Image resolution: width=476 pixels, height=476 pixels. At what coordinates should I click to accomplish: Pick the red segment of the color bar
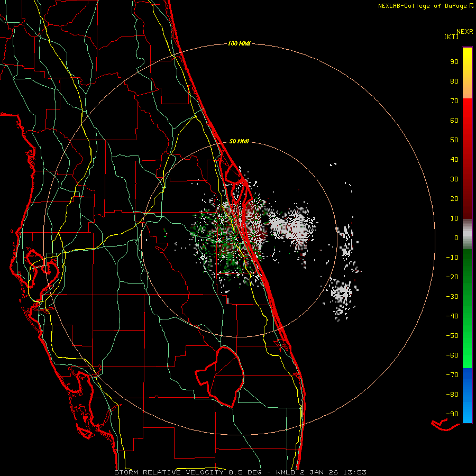[467, 158]
